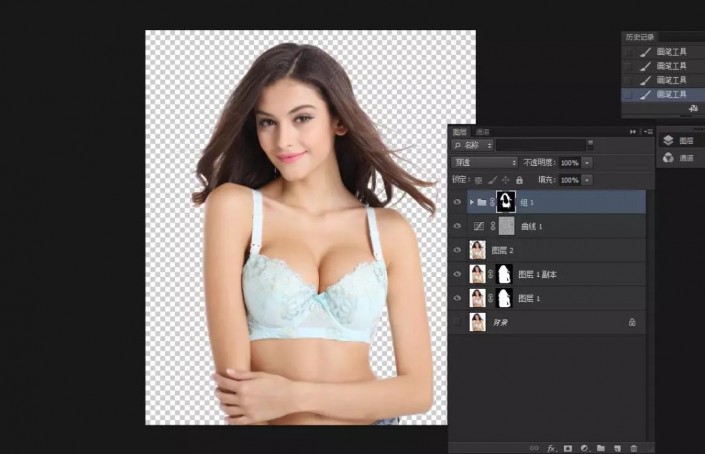Screen dimensions: 705x454
Task: Click the chain link on 图层 1 row
Action: [x=491, y=298]
